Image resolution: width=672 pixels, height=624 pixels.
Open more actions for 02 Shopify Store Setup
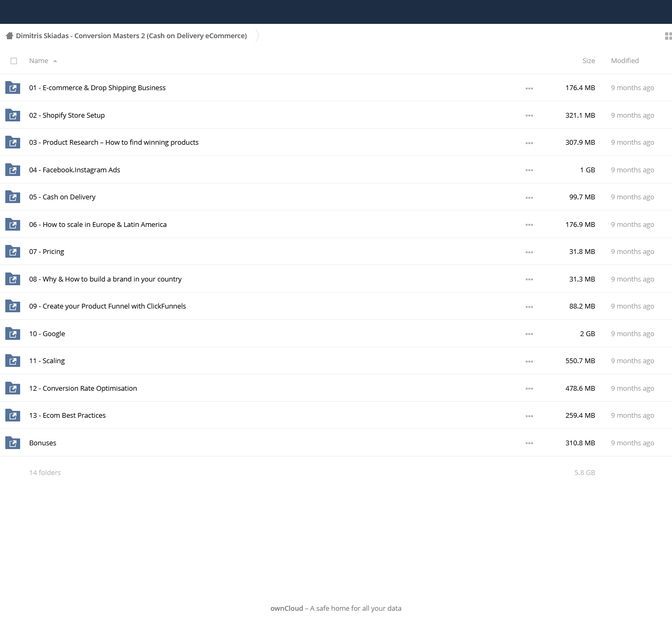(x=529, y=116)
